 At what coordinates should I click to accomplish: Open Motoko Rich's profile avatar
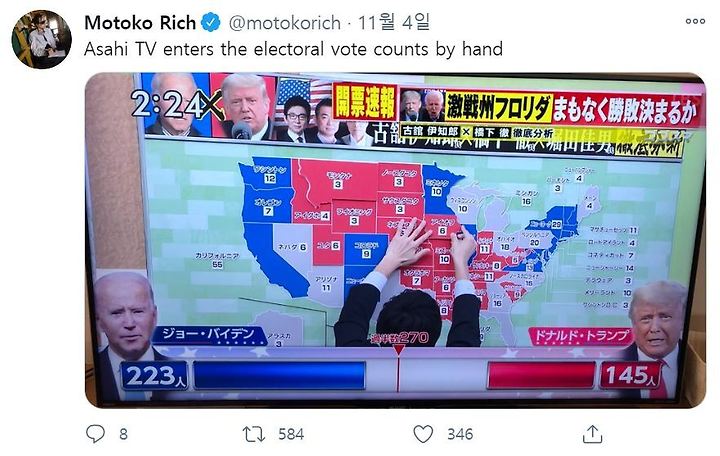[x=41, y=39]
